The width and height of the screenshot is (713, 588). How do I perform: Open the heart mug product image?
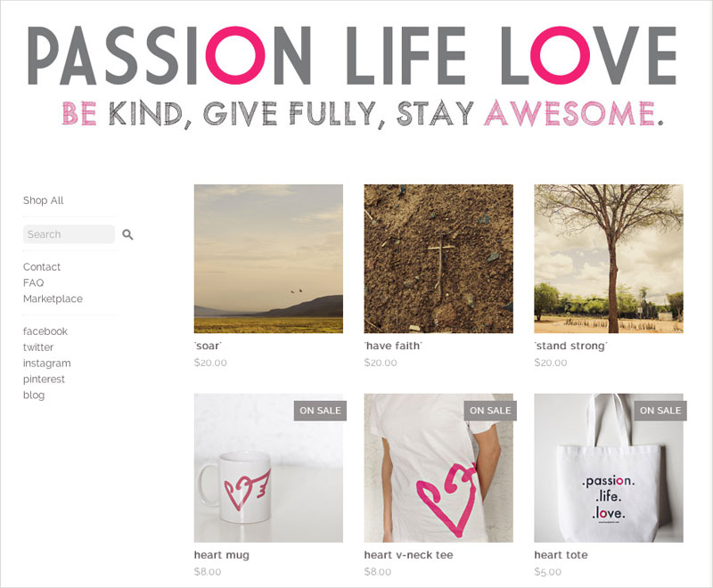(x=268, y=468)
